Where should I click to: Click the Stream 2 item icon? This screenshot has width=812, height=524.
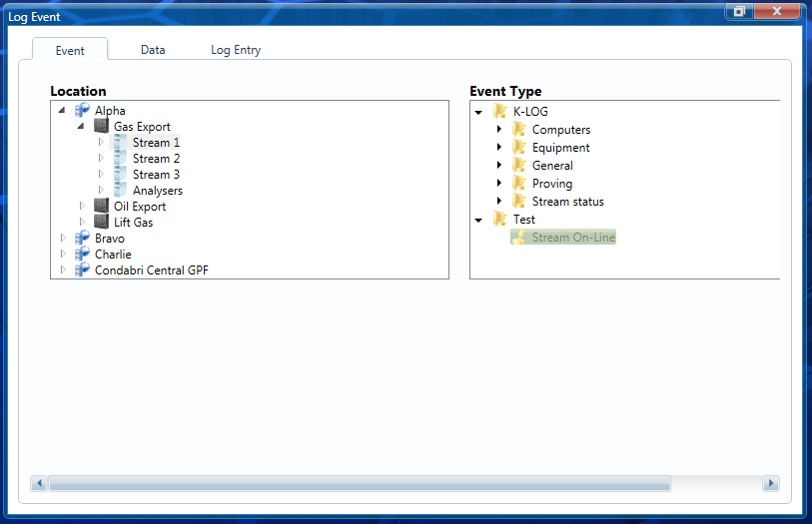(x=120, y=158)
